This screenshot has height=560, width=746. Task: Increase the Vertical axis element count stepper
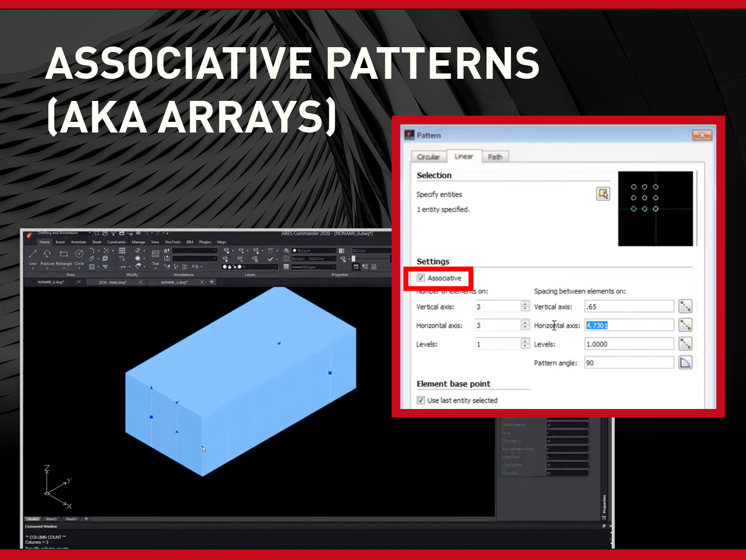click(525, 304)
